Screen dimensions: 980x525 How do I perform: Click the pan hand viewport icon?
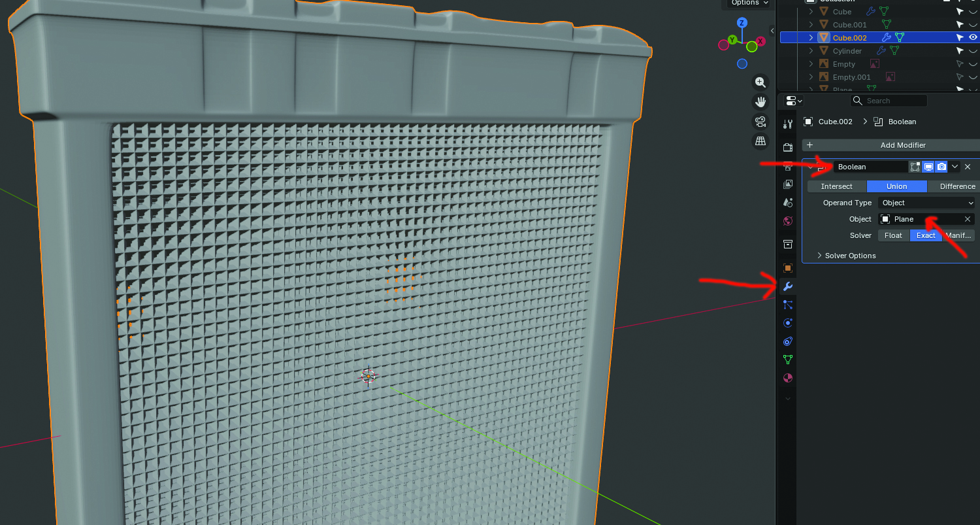tap(760, 102)
